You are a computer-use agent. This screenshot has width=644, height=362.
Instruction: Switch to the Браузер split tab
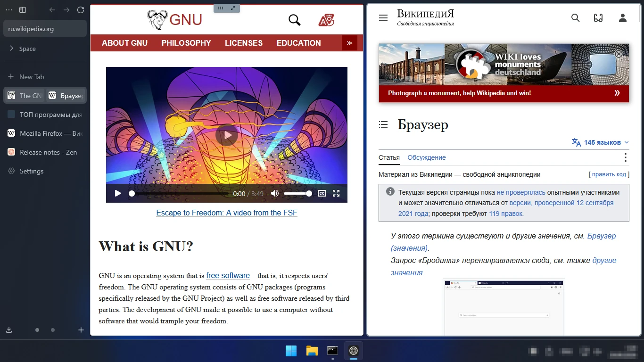pyautogui.click(x=66, y=96)
